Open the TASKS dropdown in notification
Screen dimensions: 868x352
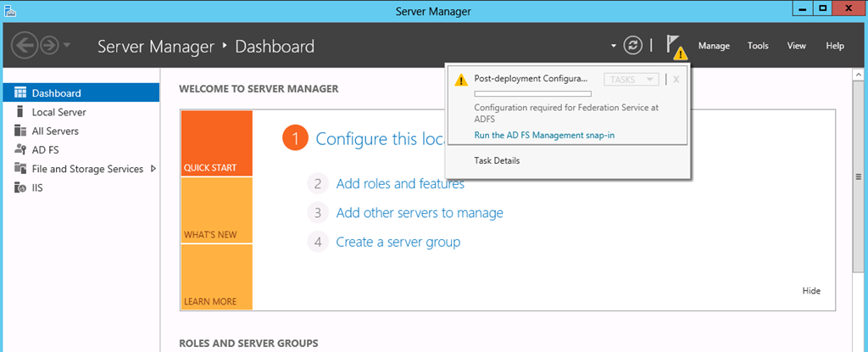tap(631, 80)
